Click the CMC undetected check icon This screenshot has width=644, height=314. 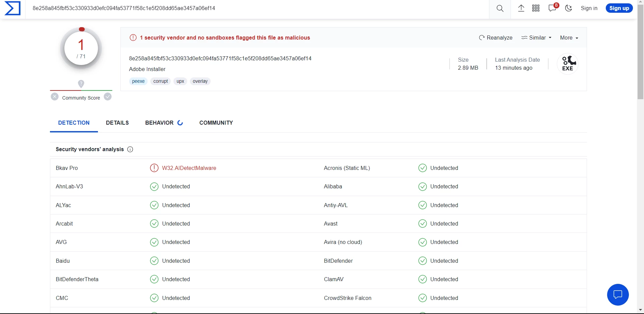click(x=154, y=298)
